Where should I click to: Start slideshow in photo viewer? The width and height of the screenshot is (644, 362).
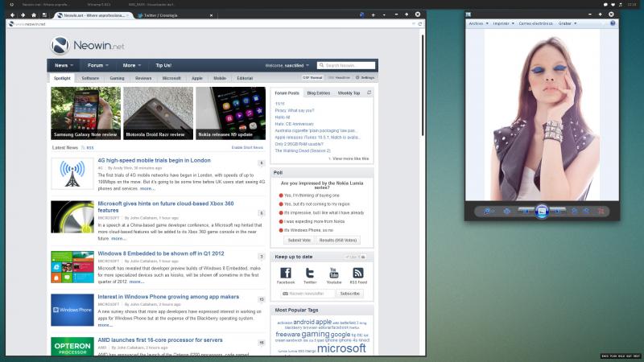click(542, 212)
